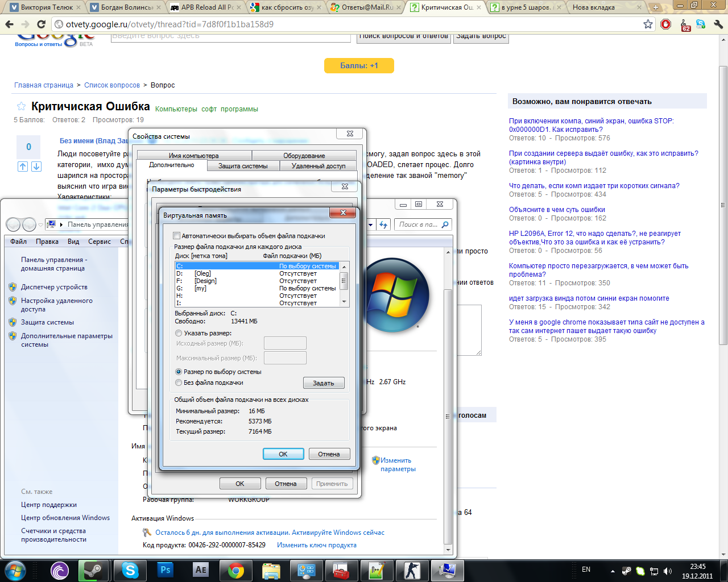Open Steam from the taskbar

[x=94, y=570]
